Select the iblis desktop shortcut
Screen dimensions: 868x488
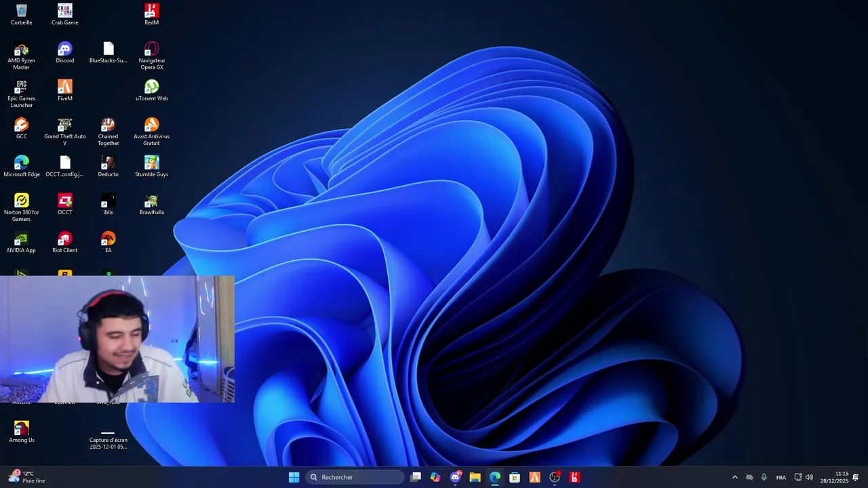[x=108, y=204]
